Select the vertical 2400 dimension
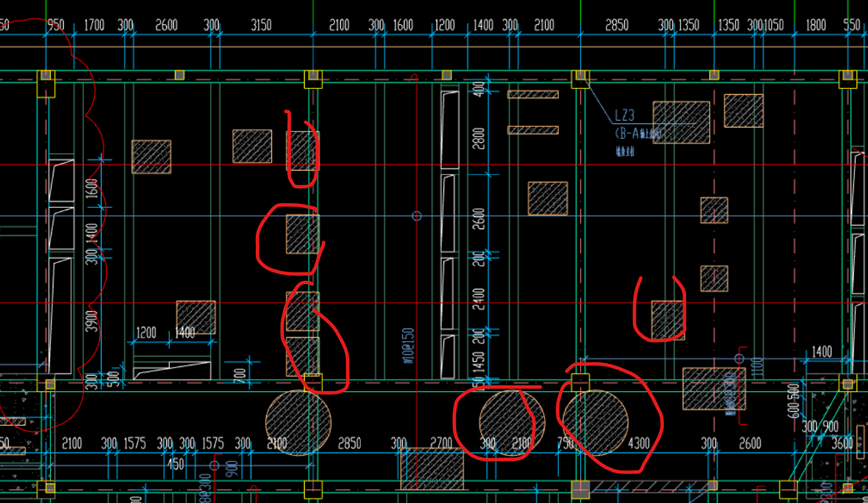 478,299
